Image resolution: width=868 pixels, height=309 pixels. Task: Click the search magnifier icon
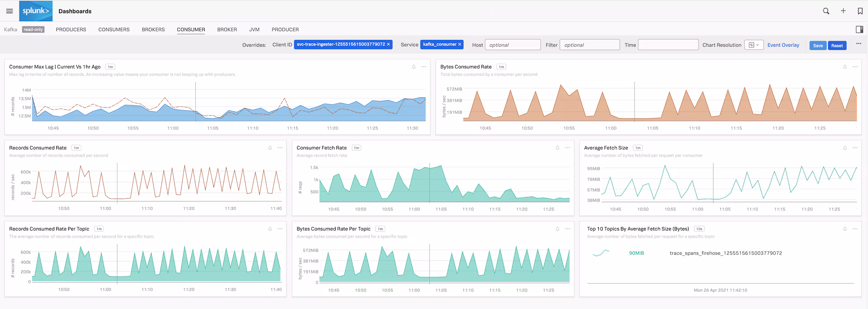826,11
